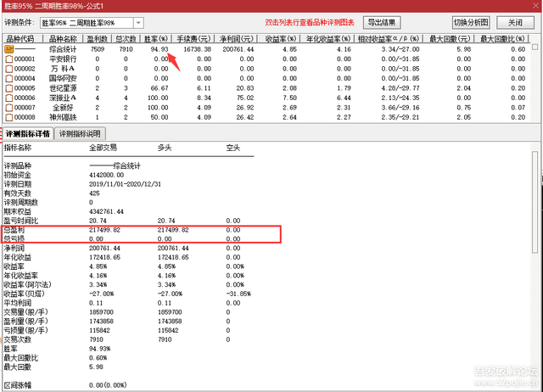Sort by the 净利润(元) column header
This screenshot has width=543, height=392.
tap(236, 39)
